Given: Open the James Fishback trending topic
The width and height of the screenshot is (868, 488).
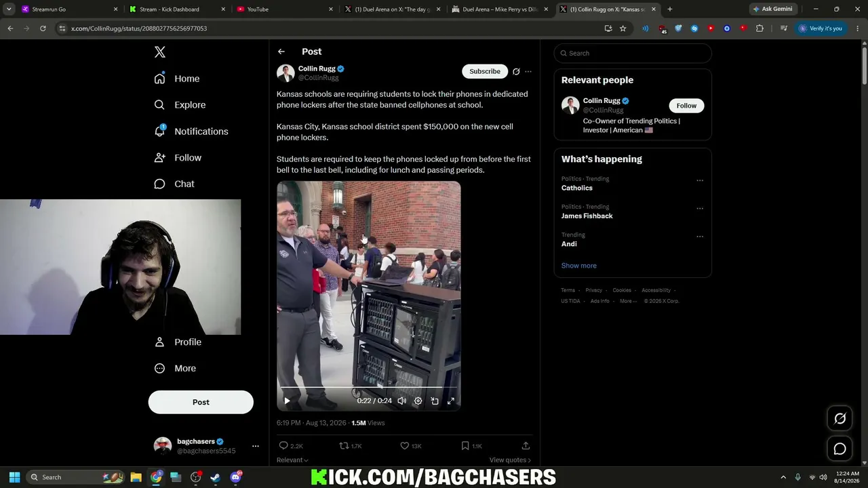Looking at the screenshot, I should (x=587, y=216).
